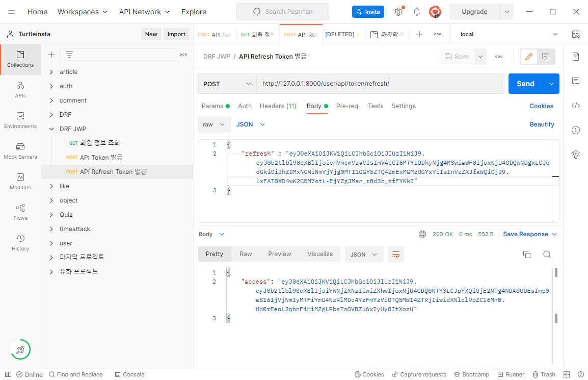Open the HTTP method POST dropdown
Image resolution: width=588 pixels, height=380 pixels.
coord(227,84)
